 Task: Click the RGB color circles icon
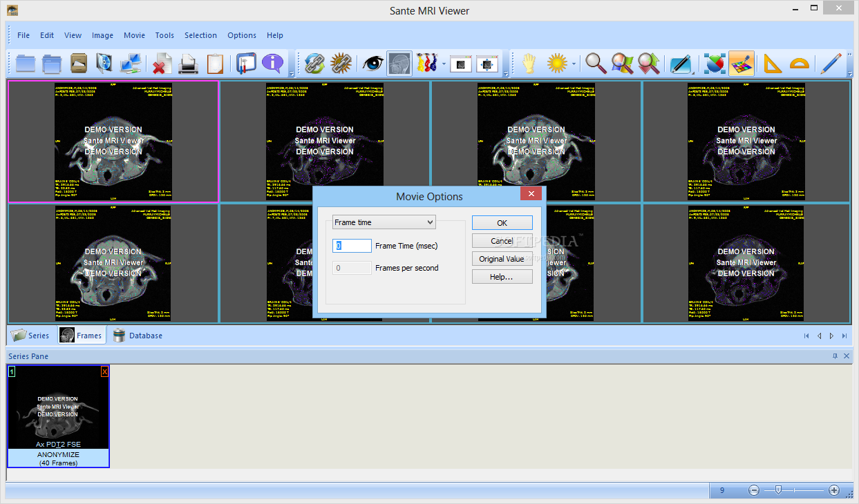pos(715,64)
